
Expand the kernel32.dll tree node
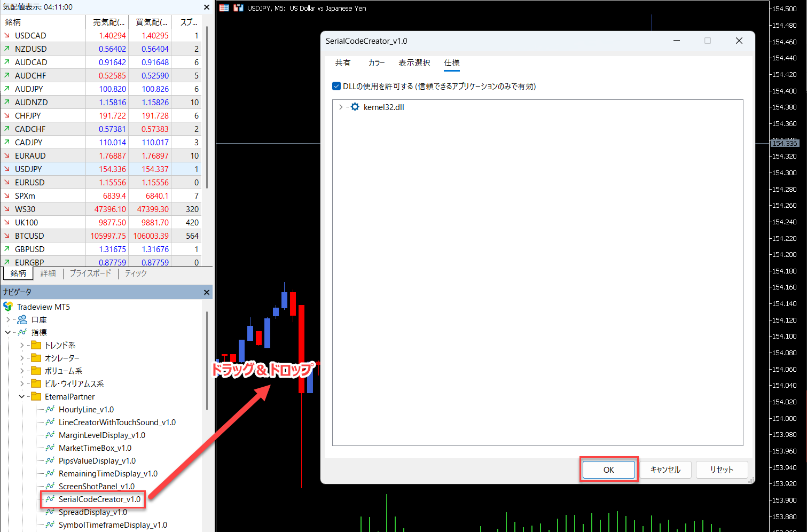pos(341,107)
